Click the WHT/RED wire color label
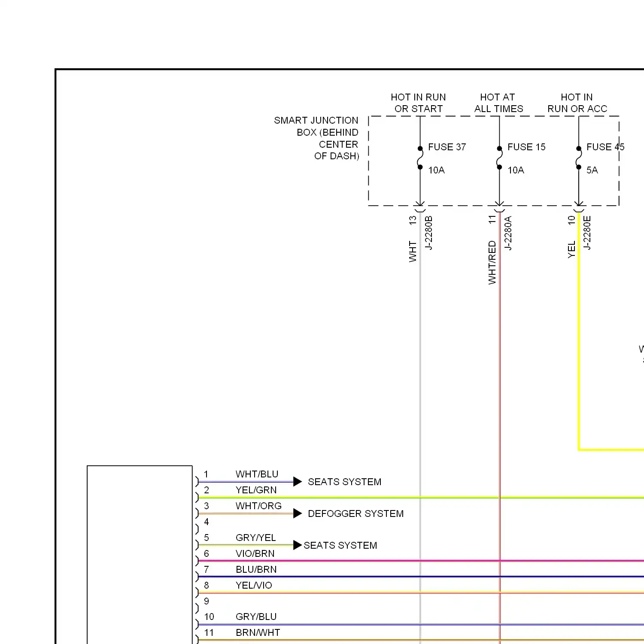 point(492,262)
